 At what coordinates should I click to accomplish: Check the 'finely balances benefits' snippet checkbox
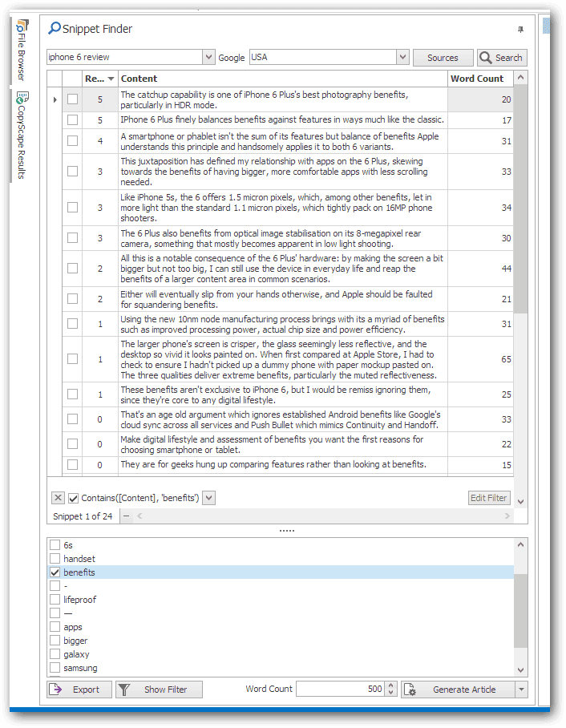(72, 119)
